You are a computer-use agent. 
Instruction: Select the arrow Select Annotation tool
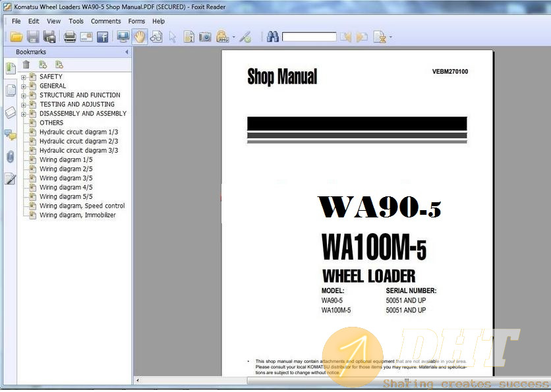(x=172, y=36)
